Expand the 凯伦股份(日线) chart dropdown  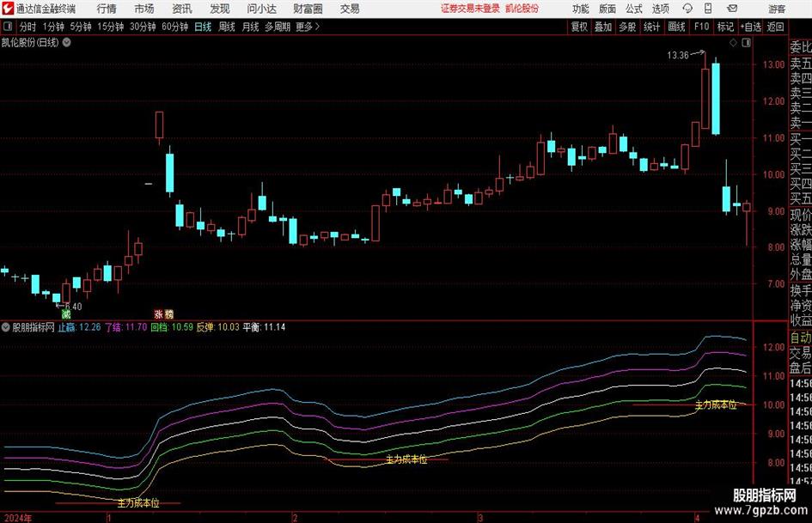click(67, 42)
